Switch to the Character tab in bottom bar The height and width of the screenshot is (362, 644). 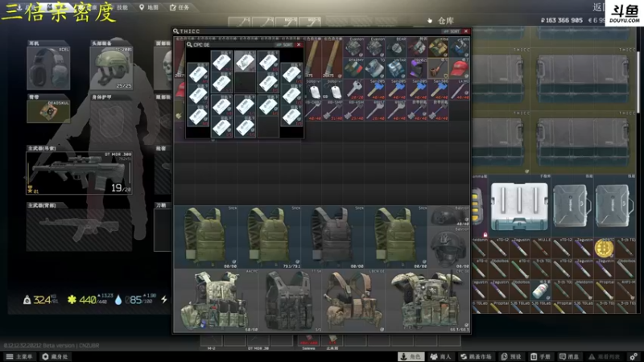coord(411,356)
